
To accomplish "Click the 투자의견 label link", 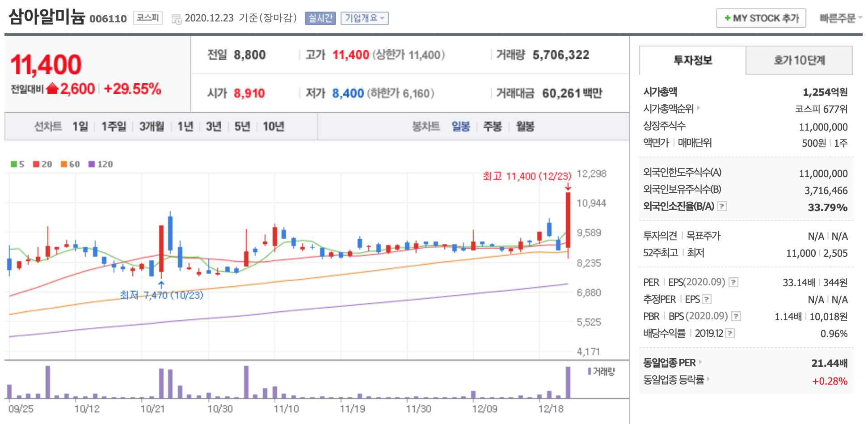I will click(x=660, y=236).
